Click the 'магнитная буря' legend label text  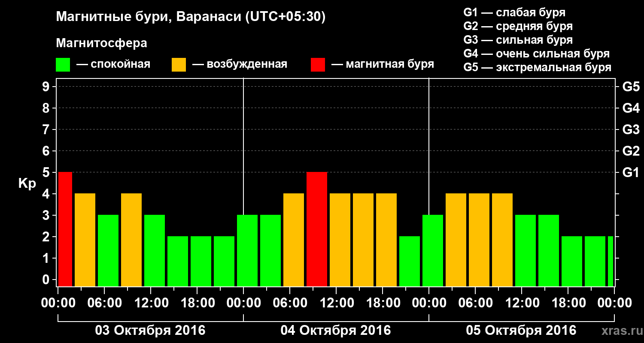pos(390,64)
